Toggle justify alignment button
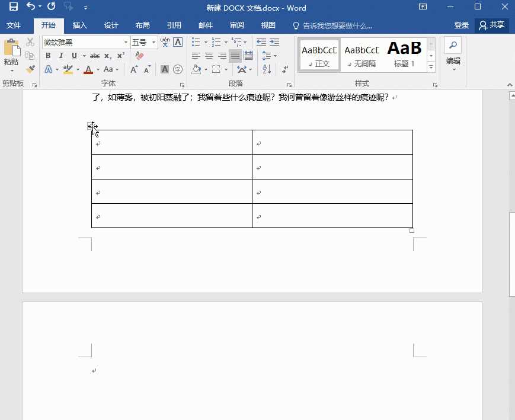The image size is (515, 420). coord(235,56)
